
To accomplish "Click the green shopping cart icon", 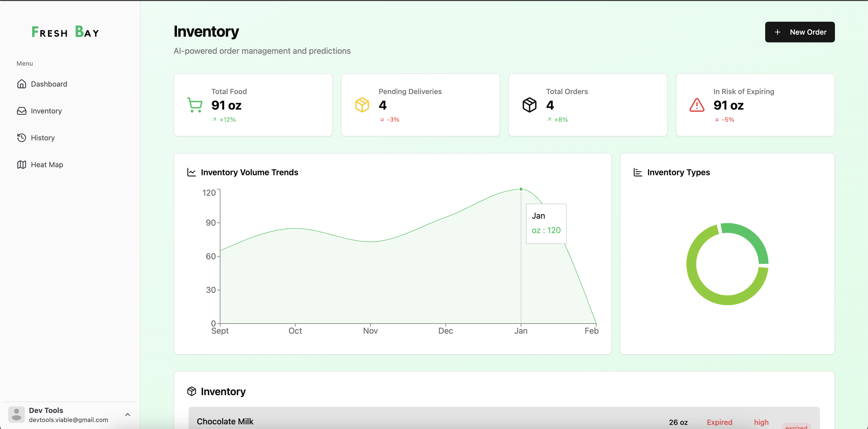I will [x=195, y=105].
